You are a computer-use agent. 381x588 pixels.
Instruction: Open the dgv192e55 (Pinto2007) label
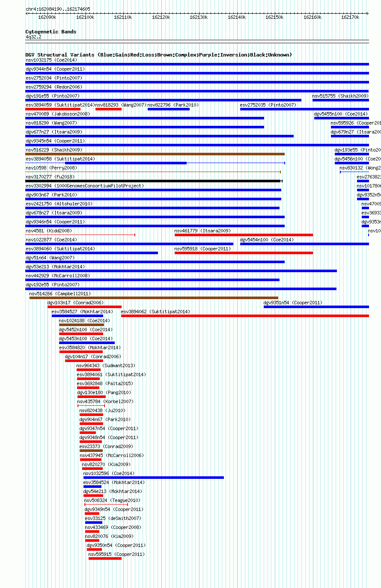[x=52, y=285]
